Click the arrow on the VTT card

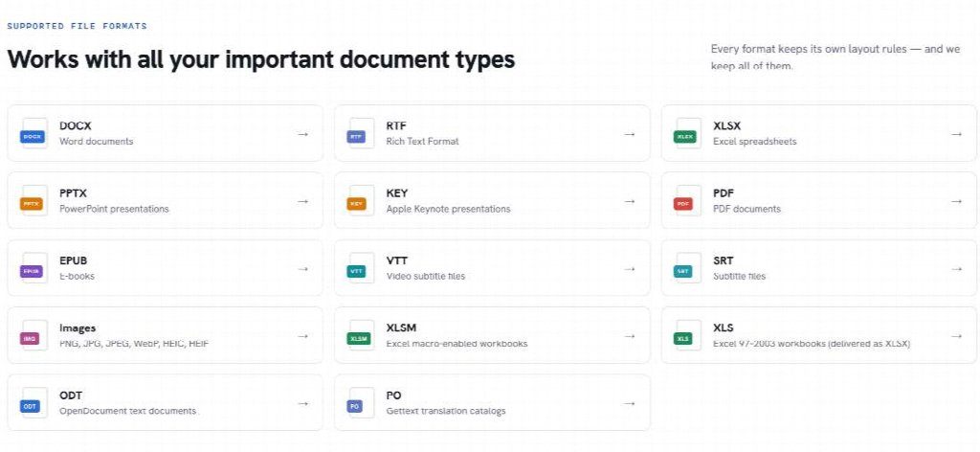(630, 269)
